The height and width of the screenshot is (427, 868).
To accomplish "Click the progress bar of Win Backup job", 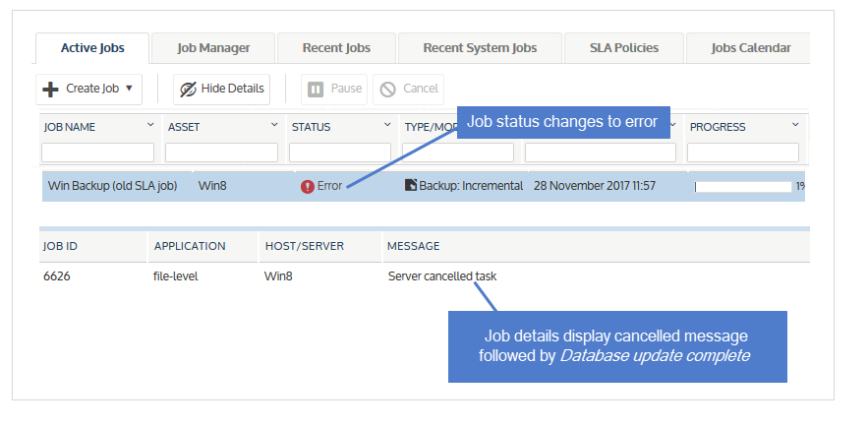I will 743,187.
